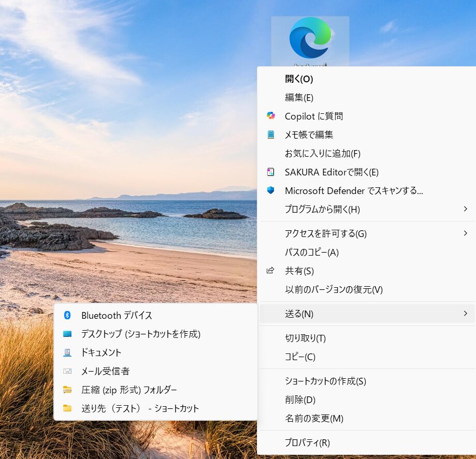Select デスクトップ (ショートカットを作成)

click(x=155, y=334)
